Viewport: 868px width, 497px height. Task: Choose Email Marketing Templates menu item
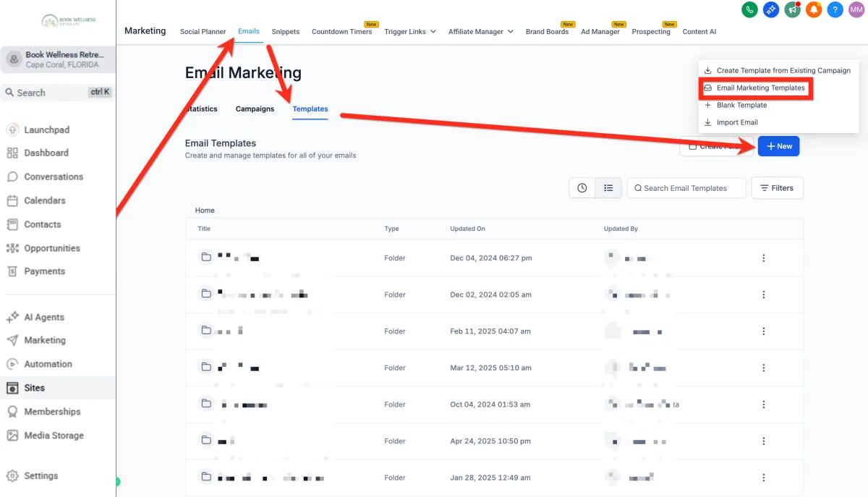754,88
